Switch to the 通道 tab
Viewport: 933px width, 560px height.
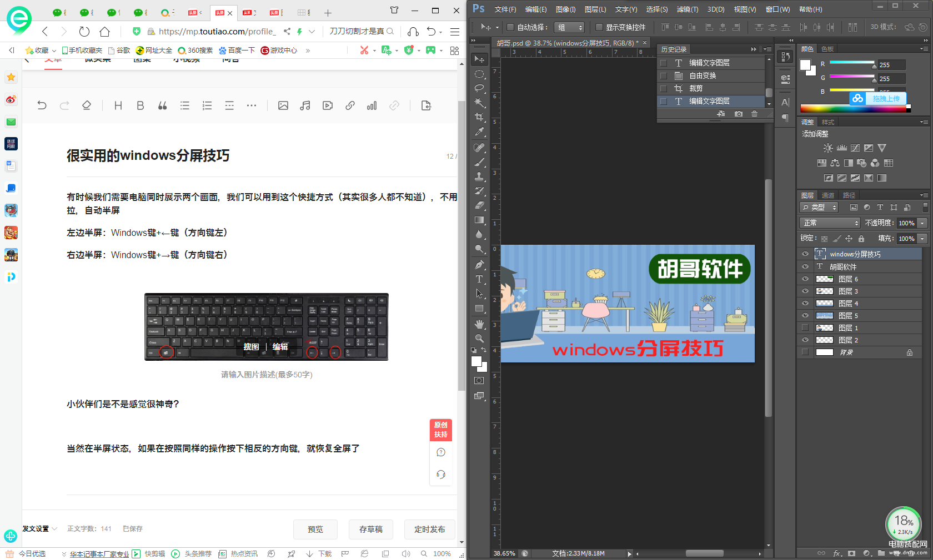tap(828, 195)
